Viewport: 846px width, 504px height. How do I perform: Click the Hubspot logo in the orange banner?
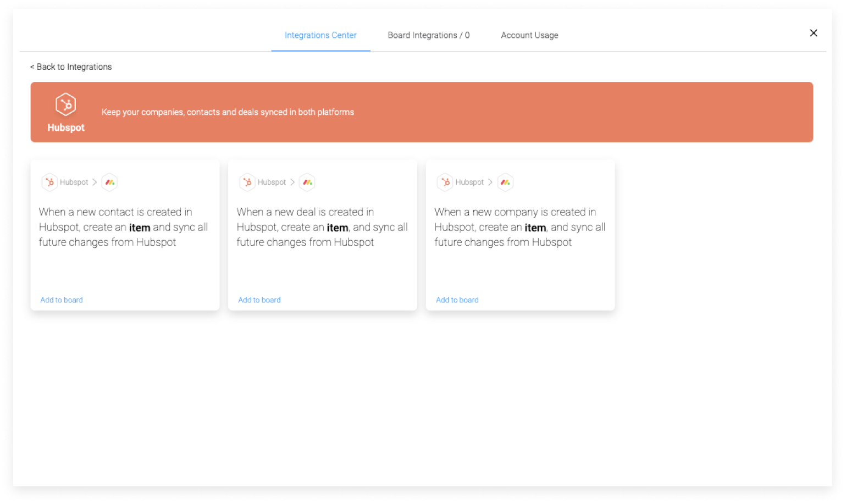click(65, 104)
